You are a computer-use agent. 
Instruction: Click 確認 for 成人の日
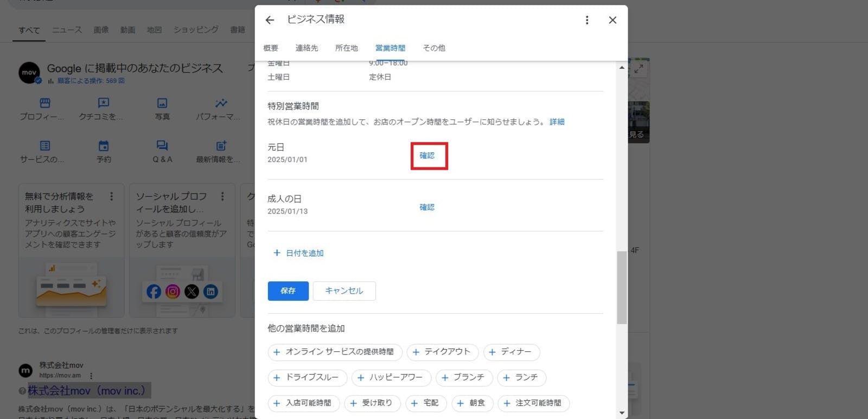click(x=427, y=207)
